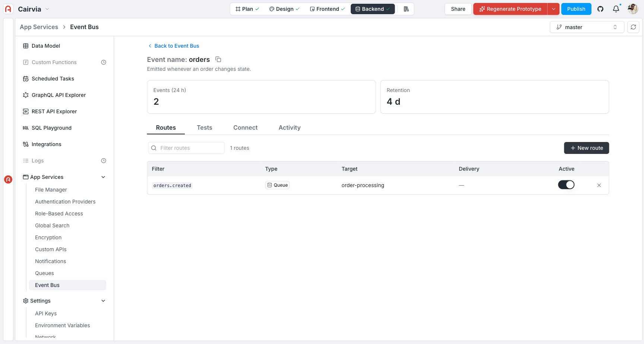
Task: Click the search magnifier icon in Filter routes
Action: coord(154,148)
